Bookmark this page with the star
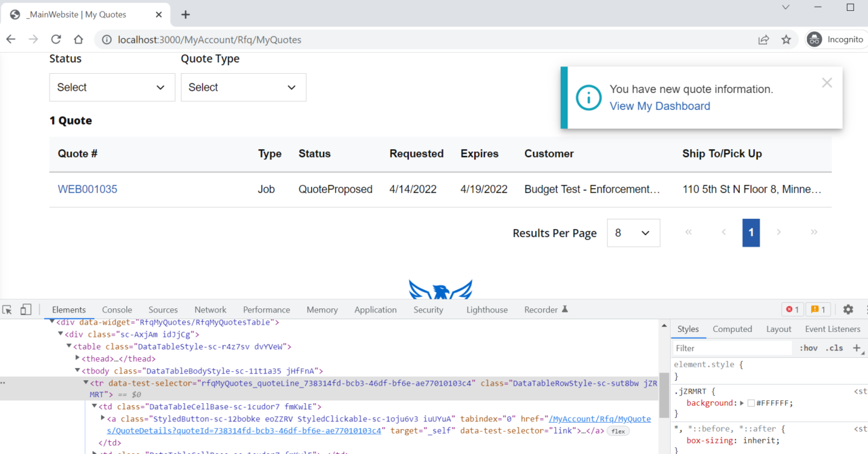Screen dimensions: 868x454 (x=786, y=40)
